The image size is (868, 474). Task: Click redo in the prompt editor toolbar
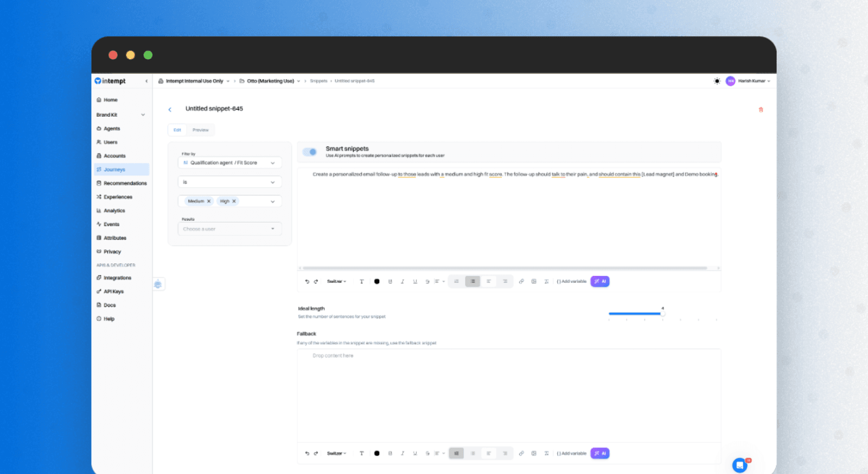pyautogui.click(x=316, y=281)
